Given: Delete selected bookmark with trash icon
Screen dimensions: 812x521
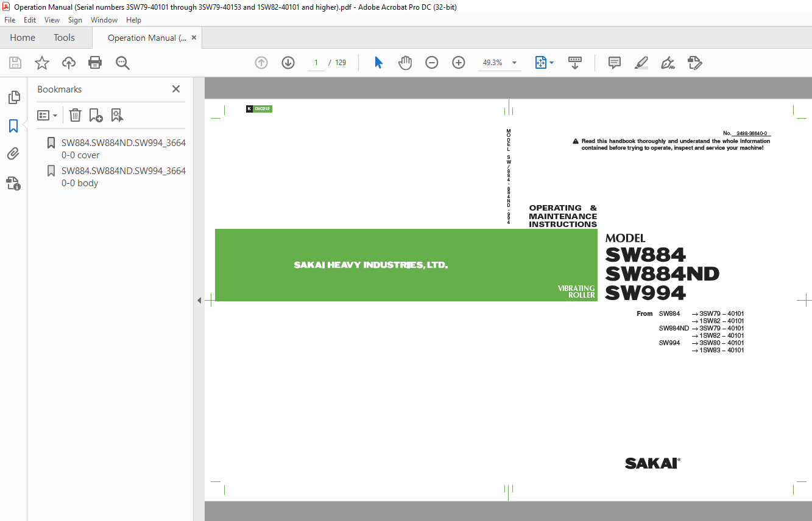Looking at the screenshot, I should pyautogui.click(x=75, y=115).
